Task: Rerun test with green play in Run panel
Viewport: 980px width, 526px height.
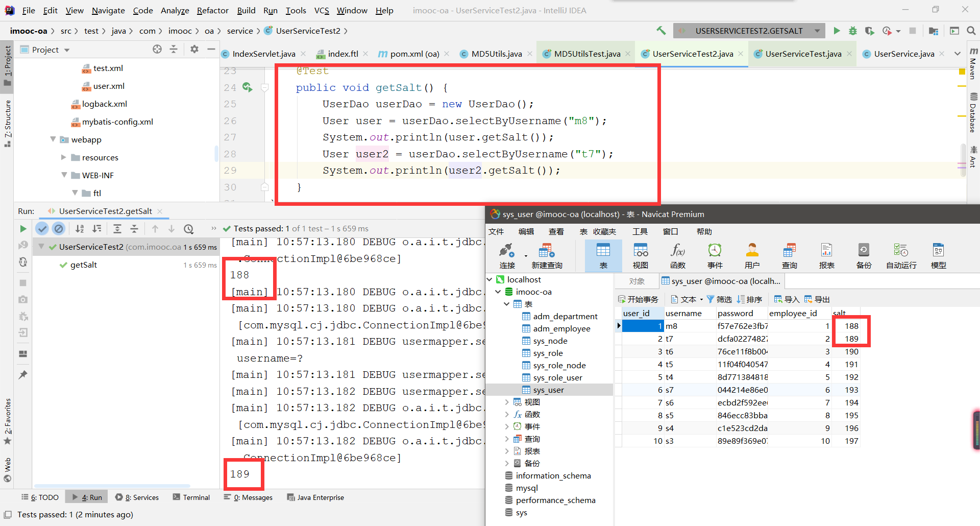Action: pos(23,229)
